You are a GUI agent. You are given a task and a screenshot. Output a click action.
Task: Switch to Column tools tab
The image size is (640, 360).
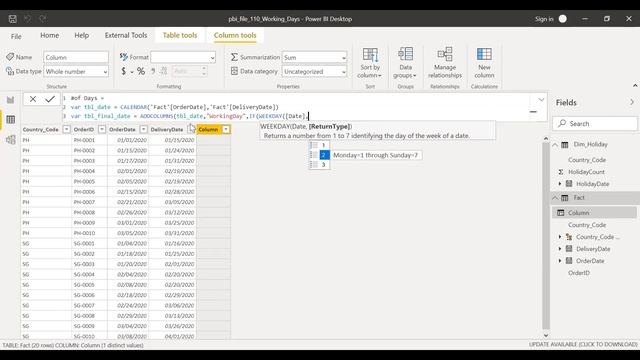click(x=235, y=36)
